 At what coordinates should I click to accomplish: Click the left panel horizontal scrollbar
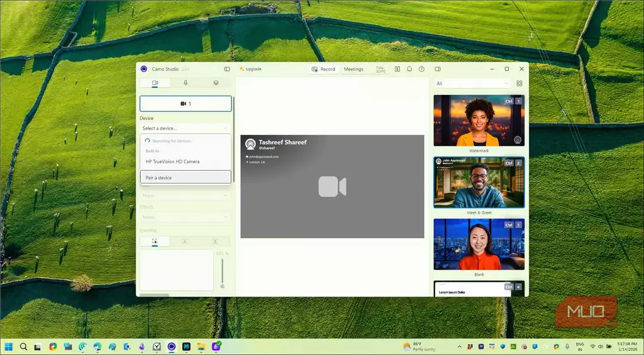click(x=154, y=295)
